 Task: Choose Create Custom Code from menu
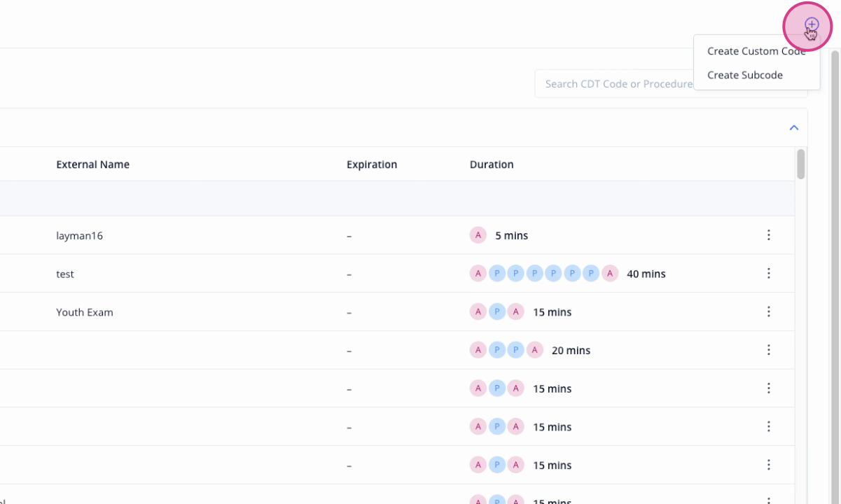pos(756,51)
